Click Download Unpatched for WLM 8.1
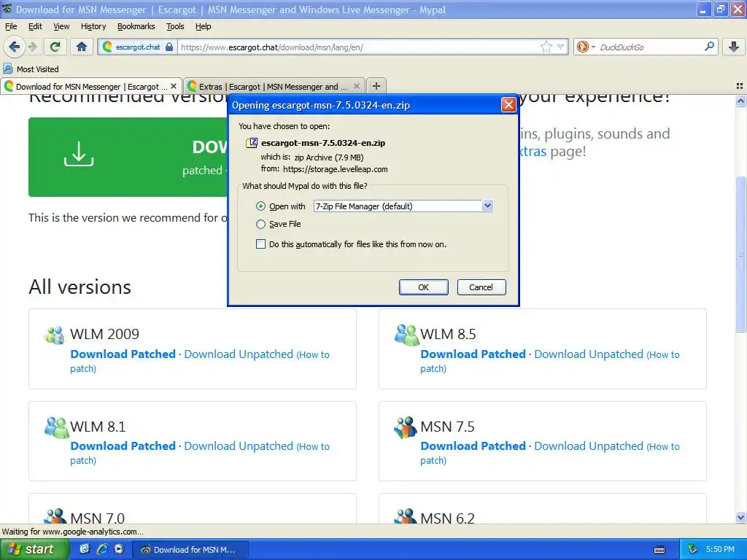Viewport: 747px width, 560px height. point(239,446)
